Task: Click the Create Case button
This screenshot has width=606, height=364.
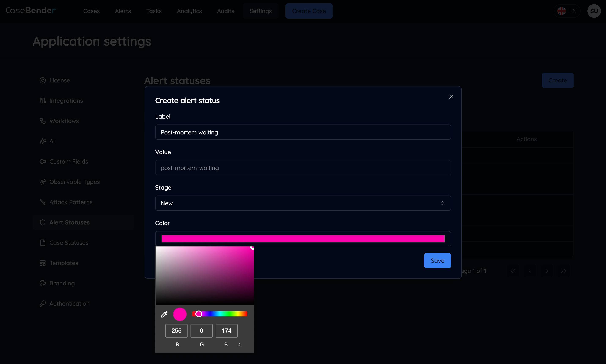Action: tap(309, 11)
